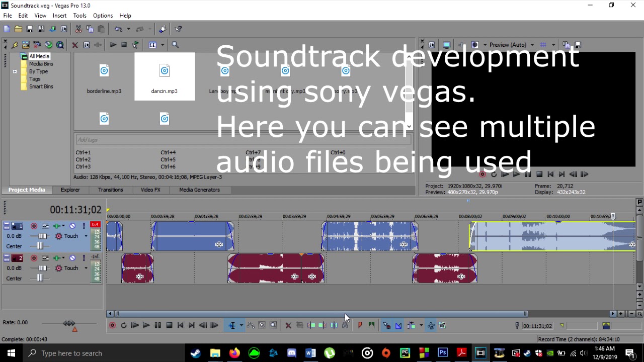Click the playback Rate slider
This screenshot has height=362, width=644.
pyautogui.click(x=69, y=323)
